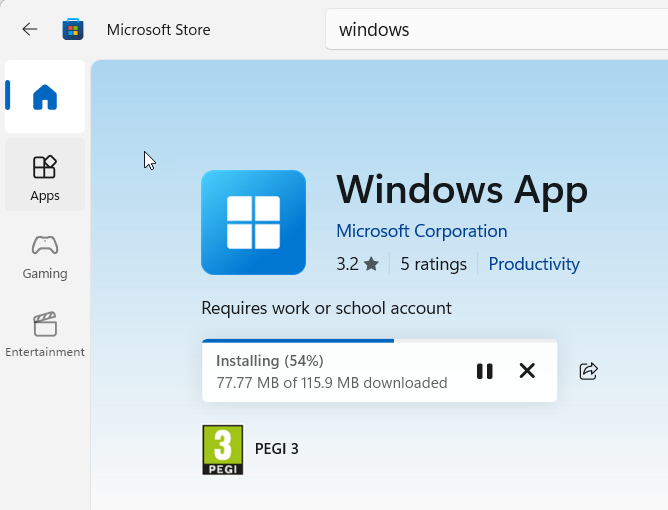Open the Apps section in sidebar
Image resolution: width=668 pixels, height=510 pixels.
(x=45, y=175)
